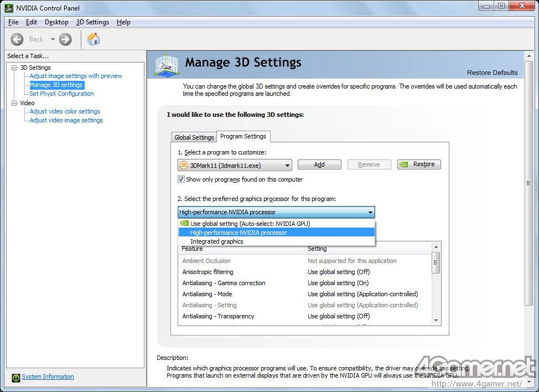Click the main page scrollbar thumb
Viewport: 539px width, 392px height.
coord(528,183)
